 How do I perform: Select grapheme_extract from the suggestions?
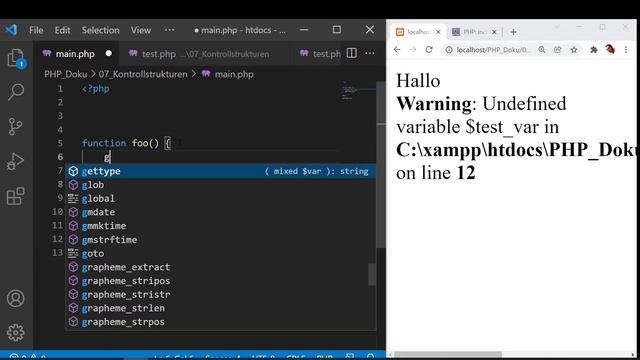coord(220,267)
